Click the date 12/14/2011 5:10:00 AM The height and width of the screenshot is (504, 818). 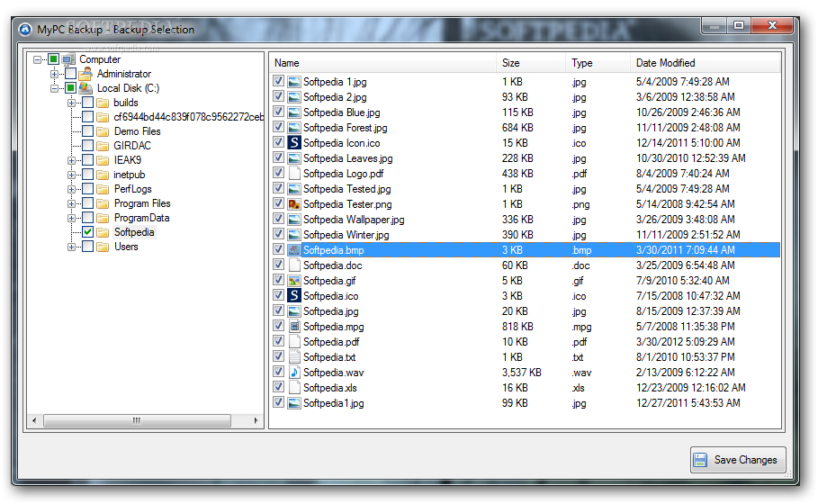click(688, 143)
